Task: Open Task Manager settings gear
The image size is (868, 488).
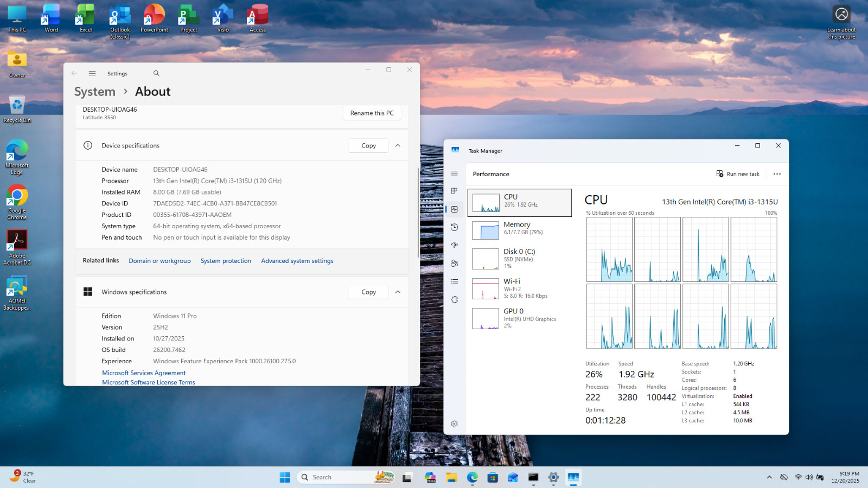Action: pyautogui.click(x=454, y=424)
